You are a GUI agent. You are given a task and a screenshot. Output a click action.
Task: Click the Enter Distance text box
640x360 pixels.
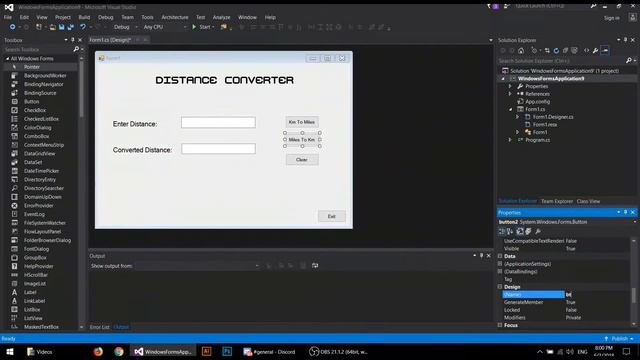click(218, 122)
